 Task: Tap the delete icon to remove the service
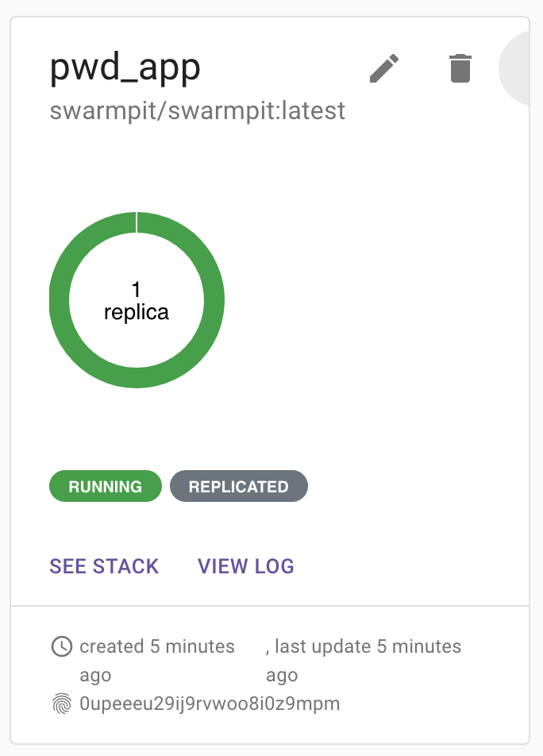point(460,68)
